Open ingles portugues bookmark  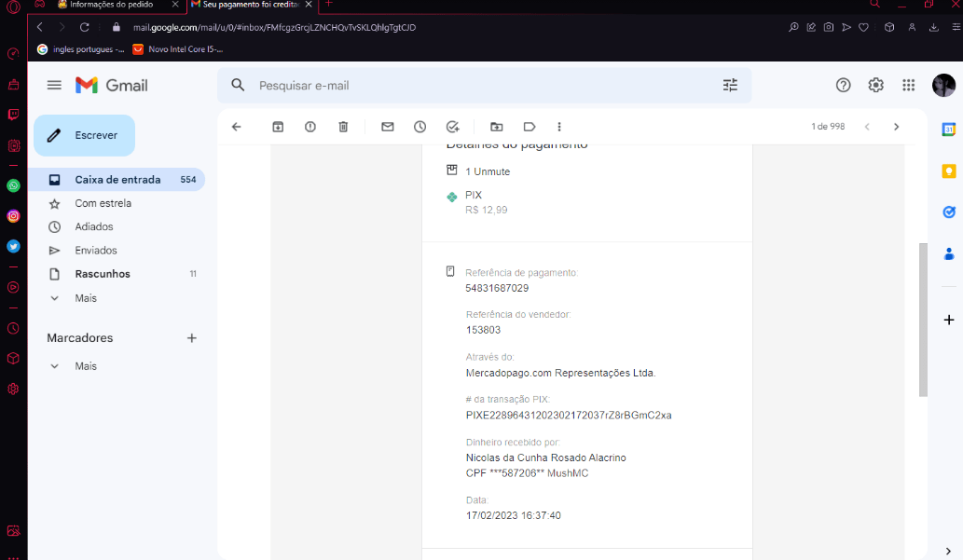(80, 49)
